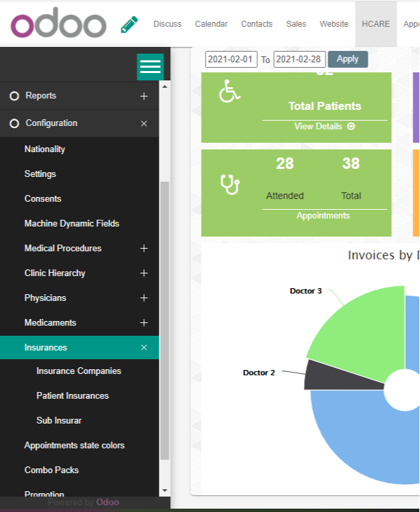Open the Discuss menu
This screenshot has width=420, height=512.
coord(167,24)
